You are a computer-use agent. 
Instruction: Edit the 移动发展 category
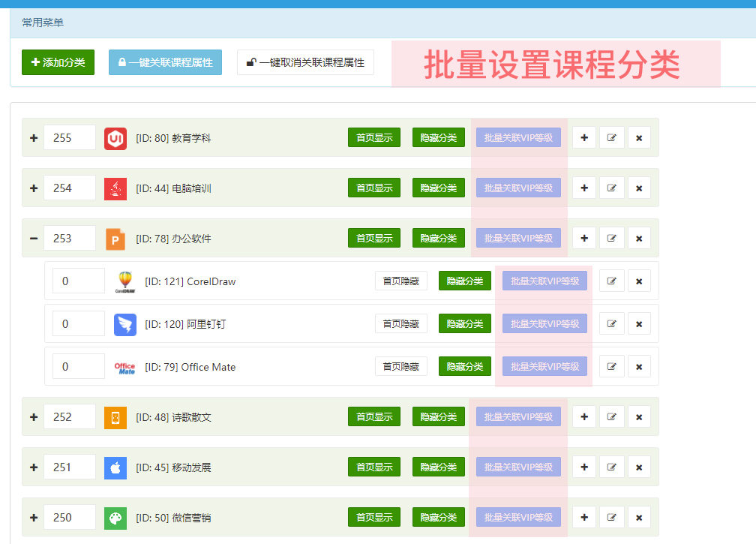click(612, 467)
